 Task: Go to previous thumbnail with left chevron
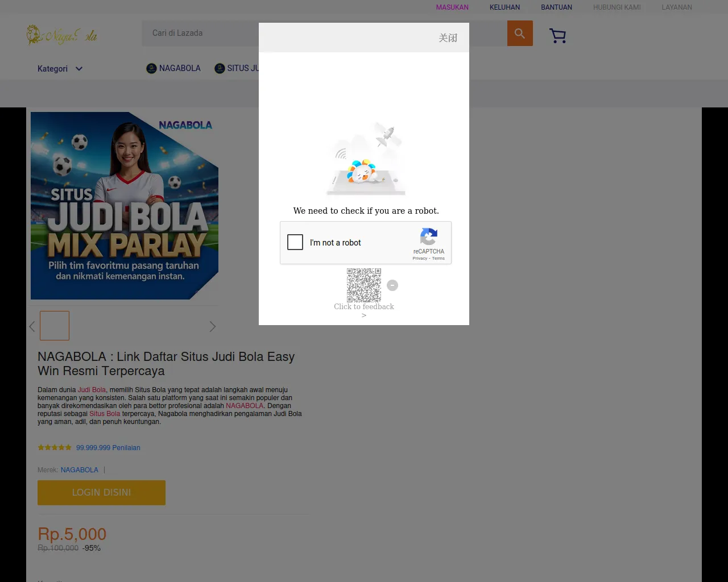tap(32, 326)
